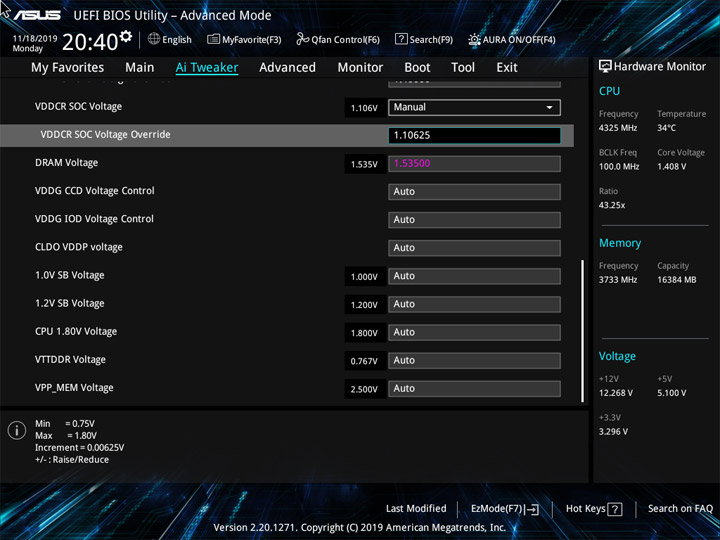Select the VDDG CCD Voltage Control label
The height and width of the screenshot is (540, 720).
(95, 191)
